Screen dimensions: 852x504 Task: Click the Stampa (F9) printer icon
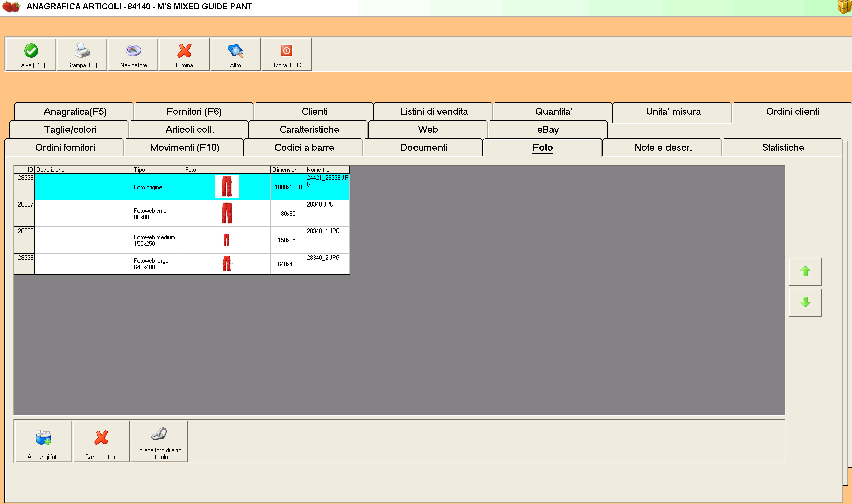(x=82, y=51)
